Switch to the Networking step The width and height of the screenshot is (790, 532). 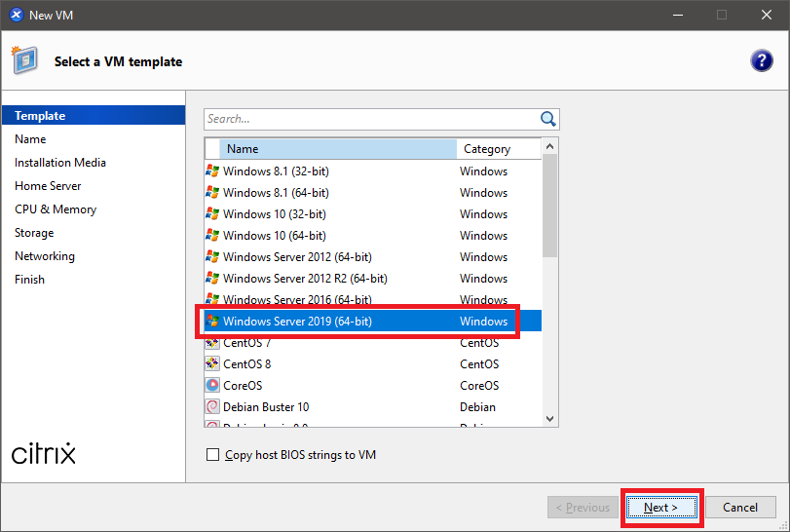click(x=45, y=256)
